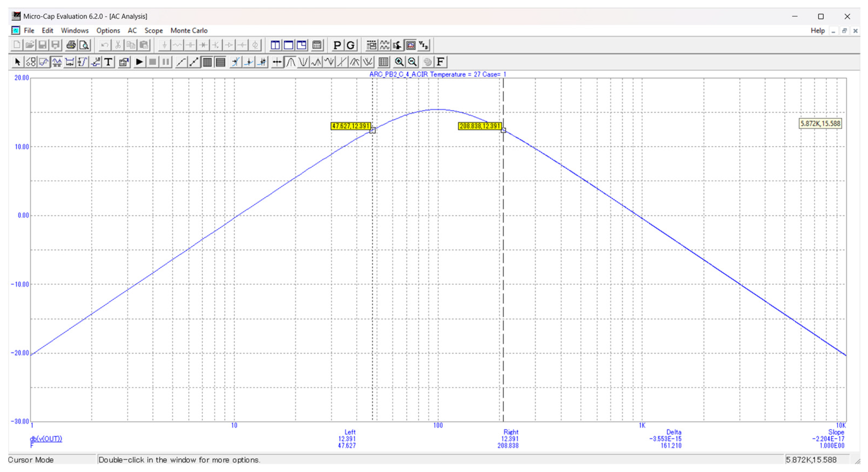
Task: Zoom in using the magnifier icon
Action: (x=400, y=62)
